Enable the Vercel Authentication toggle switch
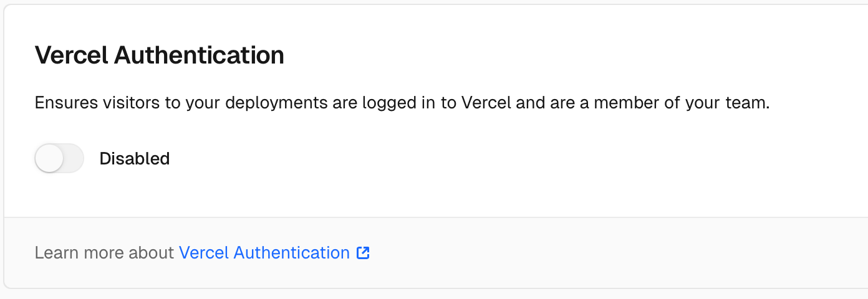The image size is (868, 299). click(59, 158)
